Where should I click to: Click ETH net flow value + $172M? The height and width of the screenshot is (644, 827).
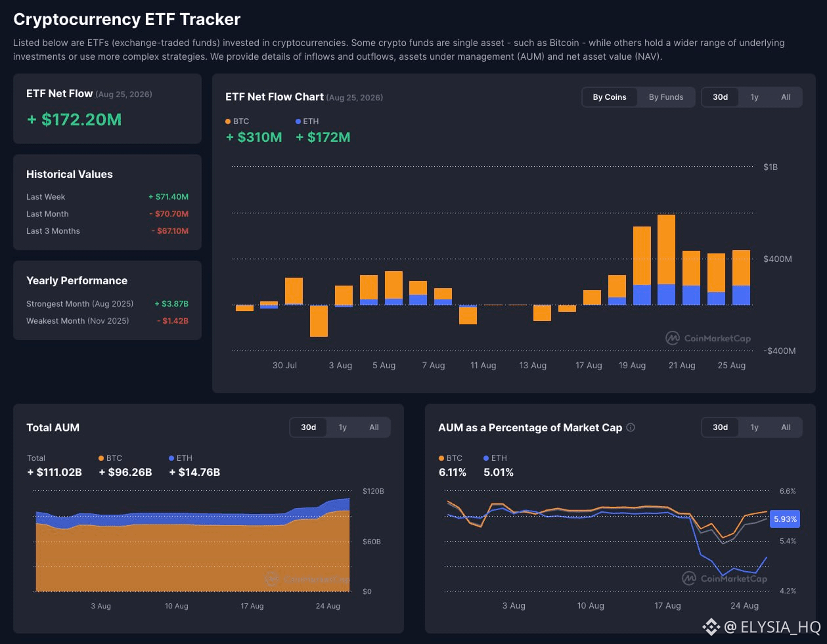(x=323, y=137)
